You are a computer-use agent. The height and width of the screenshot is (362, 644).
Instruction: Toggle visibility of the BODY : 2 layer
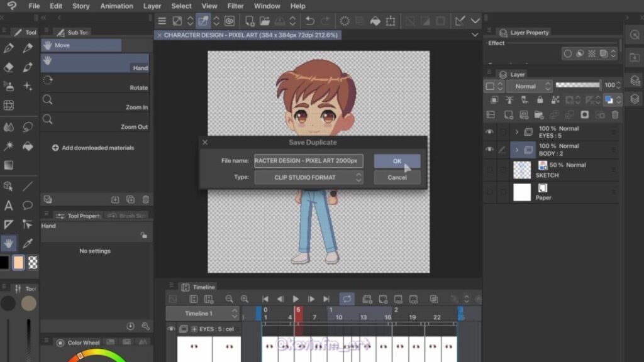point(489,150)
